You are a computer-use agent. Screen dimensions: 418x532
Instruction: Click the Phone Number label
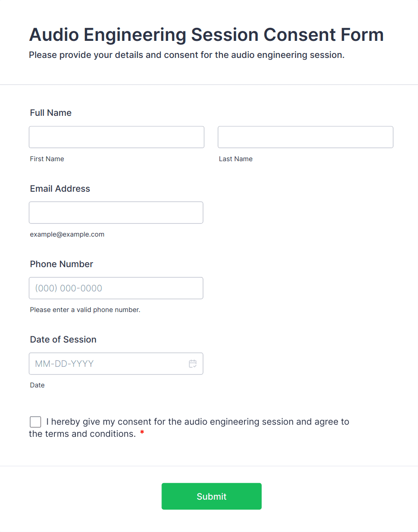pyautogui.click(x=62, y=264)
